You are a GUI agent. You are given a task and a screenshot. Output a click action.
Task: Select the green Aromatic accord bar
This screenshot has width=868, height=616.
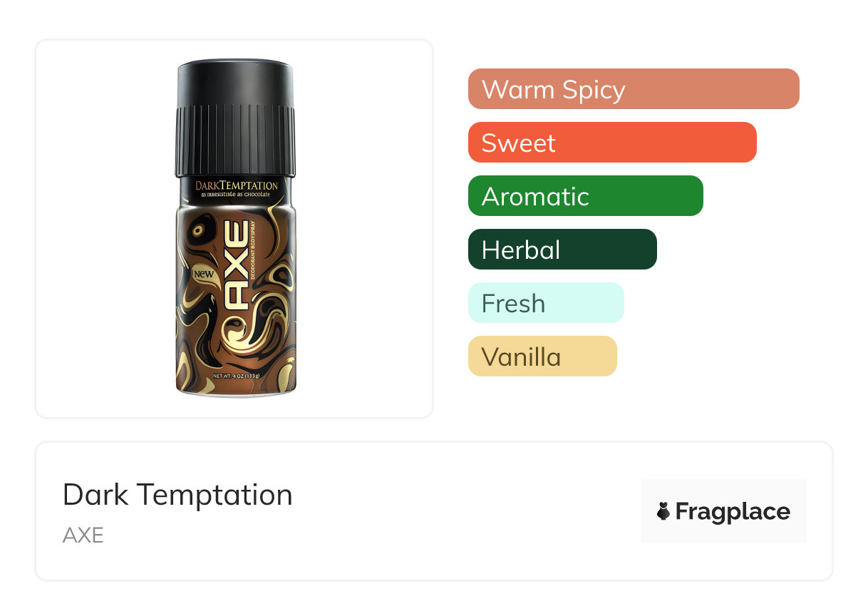[x=585, y=196]
